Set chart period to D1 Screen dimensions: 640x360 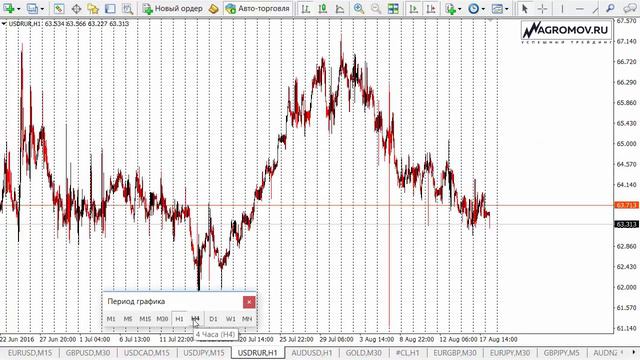tap(213, 319)
